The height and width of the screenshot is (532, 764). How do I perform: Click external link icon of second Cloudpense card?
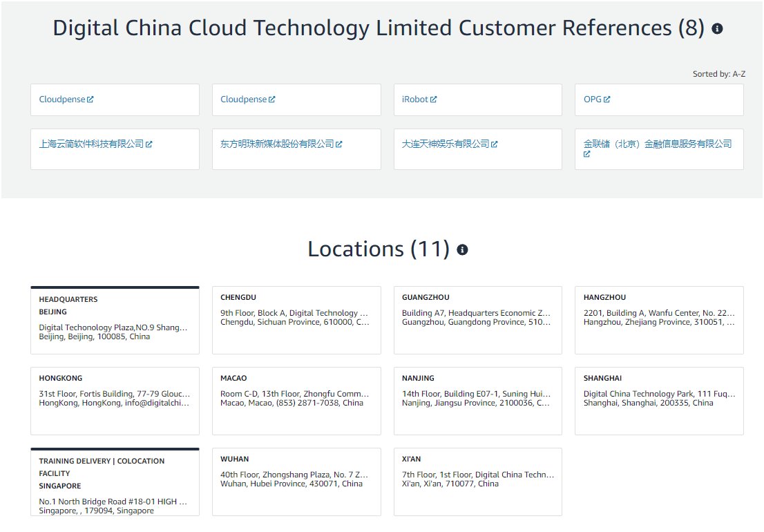coord(272,99)
